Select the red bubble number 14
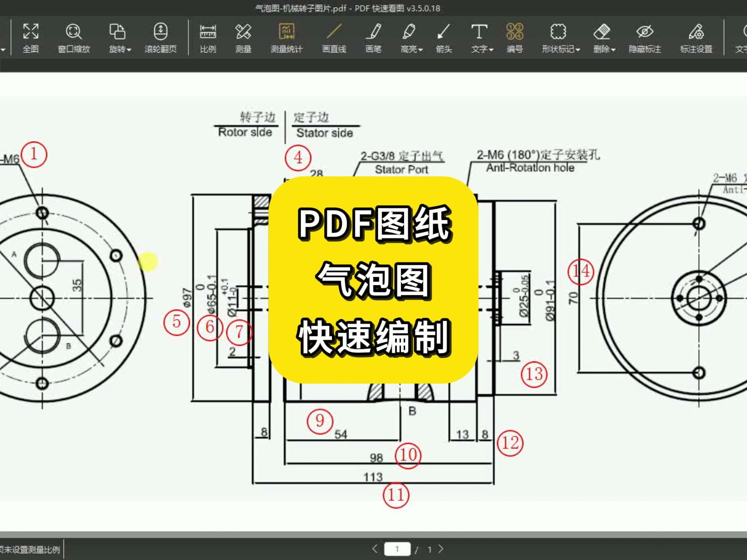The height and width of the screenshot is (560, 747). (x=581, y=271)
